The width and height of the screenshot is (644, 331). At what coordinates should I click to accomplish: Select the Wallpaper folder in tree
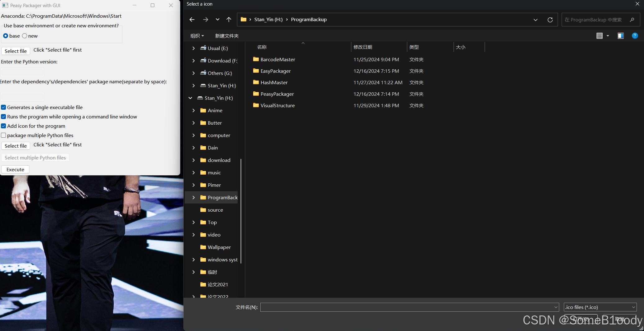(216, 247)
